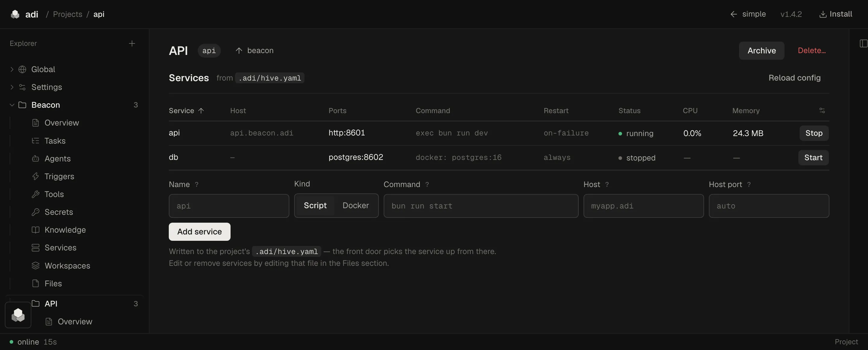Click Delete… for the API project
Image resolution: width=868 pixels, height=350 pixels.
click(x=811, y=51)
